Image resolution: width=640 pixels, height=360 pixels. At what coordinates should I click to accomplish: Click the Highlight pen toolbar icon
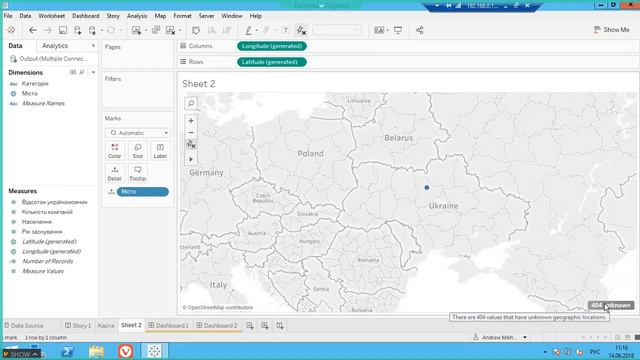tap(248, 30)
